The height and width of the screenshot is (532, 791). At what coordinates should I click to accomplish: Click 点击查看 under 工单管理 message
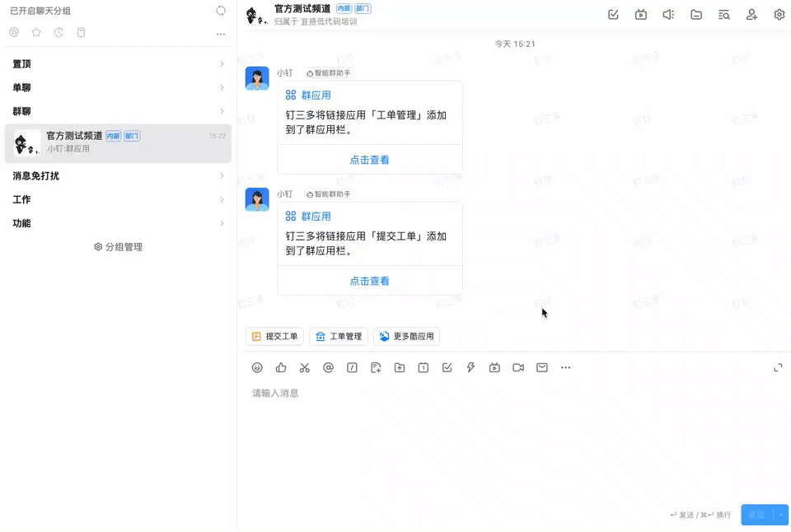369,160
